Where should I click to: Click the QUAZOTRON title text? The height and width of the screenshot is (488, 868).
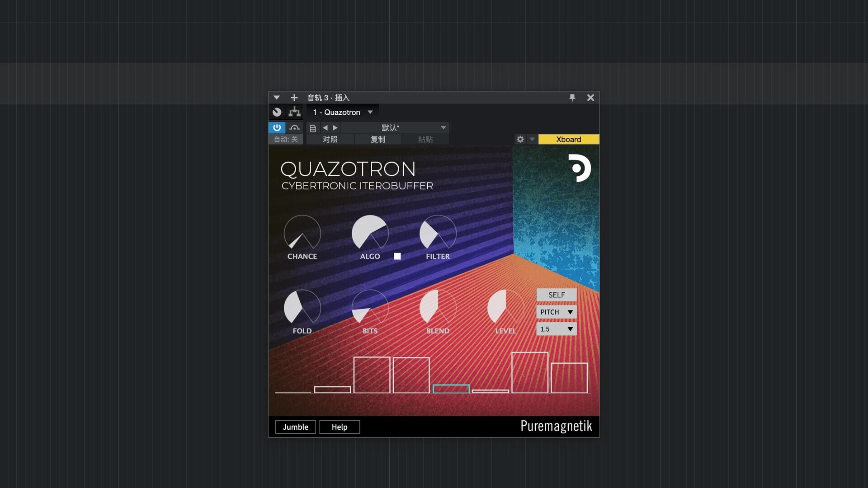pos(348,169)
